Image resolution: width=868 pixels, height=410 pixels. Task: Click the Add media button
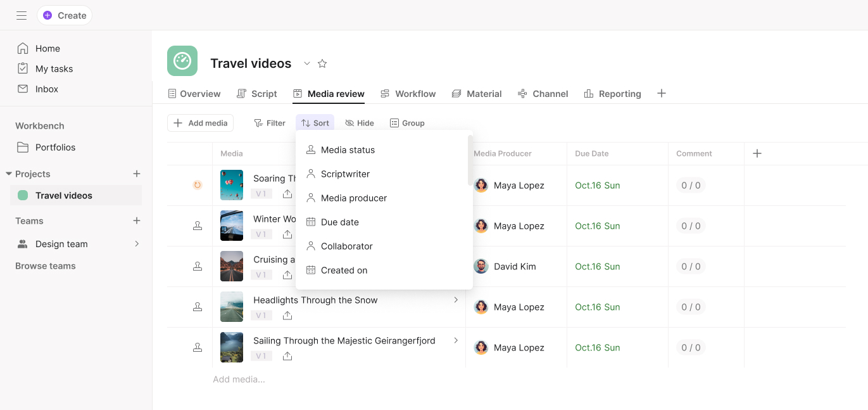[x=200, y=123]
